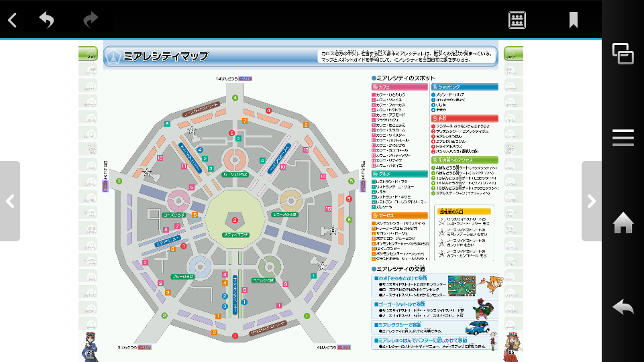Select the green マップ index tab on the right page edge

click(x=513, y=54)
